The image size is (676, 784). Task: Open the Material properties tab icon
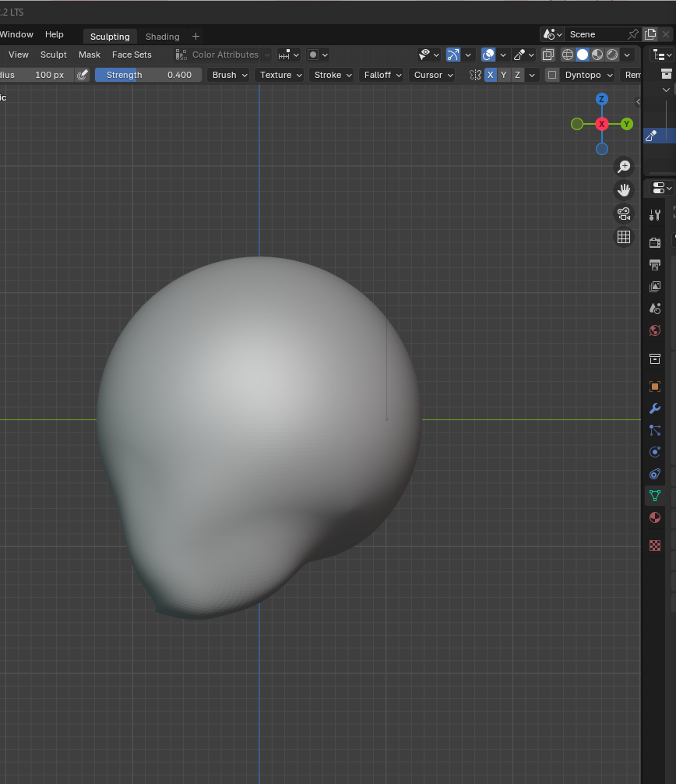(655, 517)
